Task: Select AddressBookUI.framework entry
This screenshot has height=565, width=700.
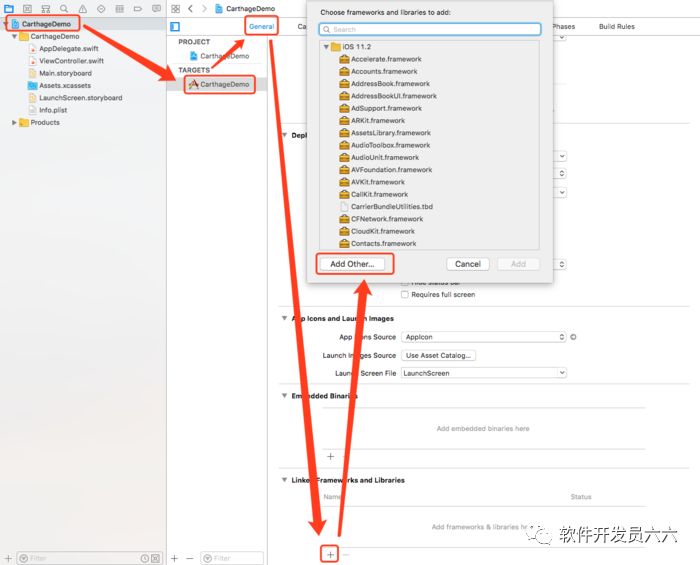Action: pos(388,96)
